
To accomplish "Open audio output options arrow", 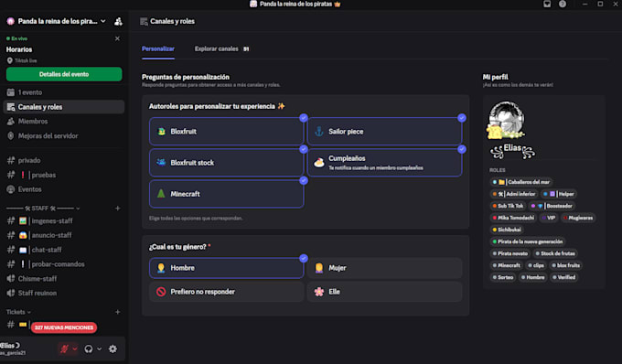I will click(99, 349).
